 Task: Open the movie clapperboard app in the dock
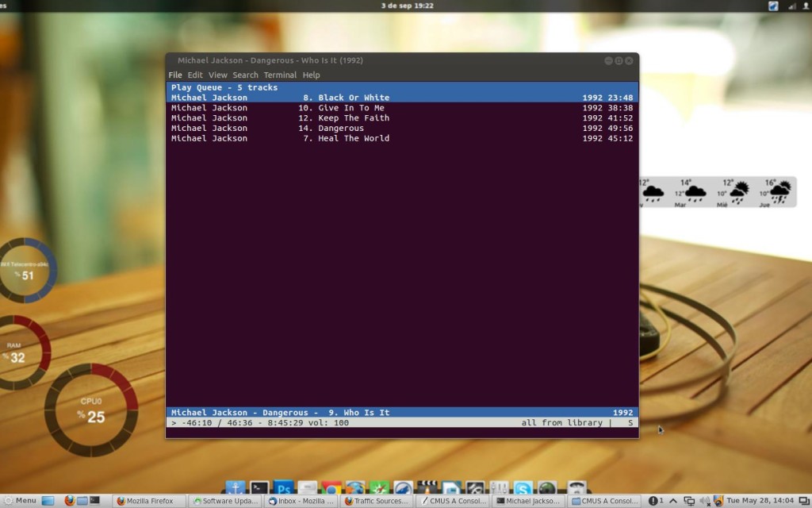point(428,486)
